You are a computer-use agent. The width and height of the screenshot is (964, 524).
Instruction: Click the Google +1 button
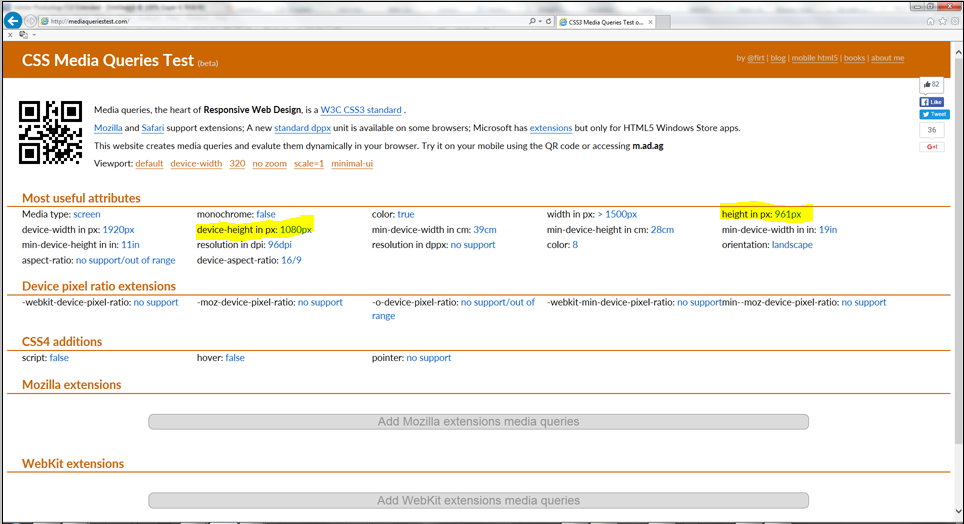[931, 147]
